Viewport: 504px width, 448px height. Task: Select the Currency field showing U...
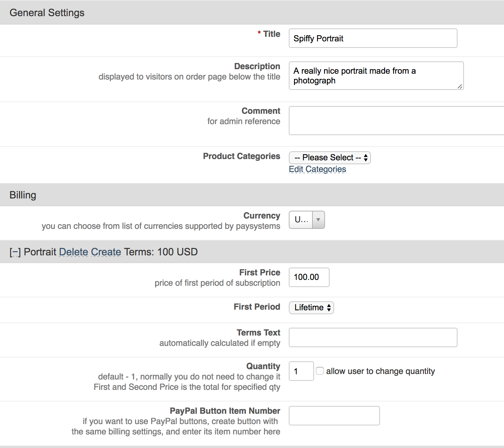[301, 220]
